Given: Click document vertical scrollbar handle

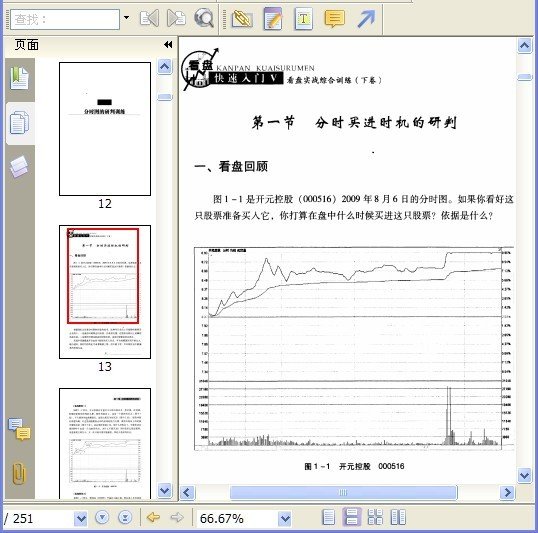Looking at the screenshot, I should point(525,78).
